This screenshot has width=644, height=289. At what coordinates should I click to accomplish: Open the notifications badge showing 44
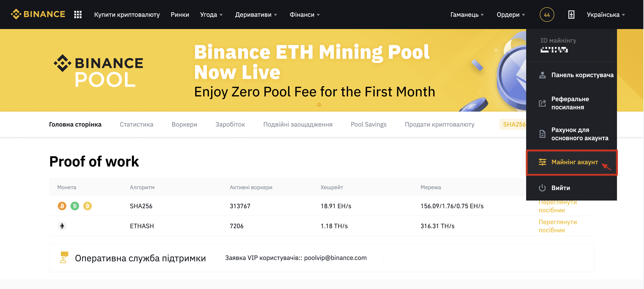(547, 15)
